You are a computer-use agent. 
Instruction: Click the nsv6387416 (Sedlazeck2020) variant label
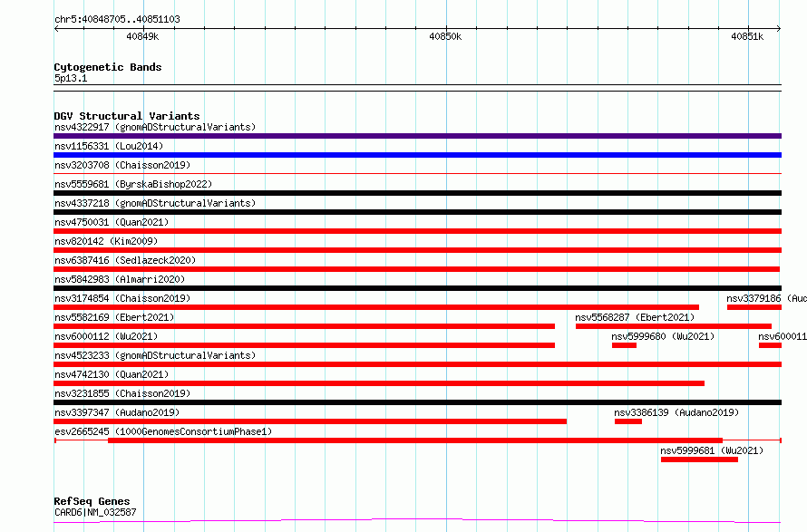click(x=124, y=260)
